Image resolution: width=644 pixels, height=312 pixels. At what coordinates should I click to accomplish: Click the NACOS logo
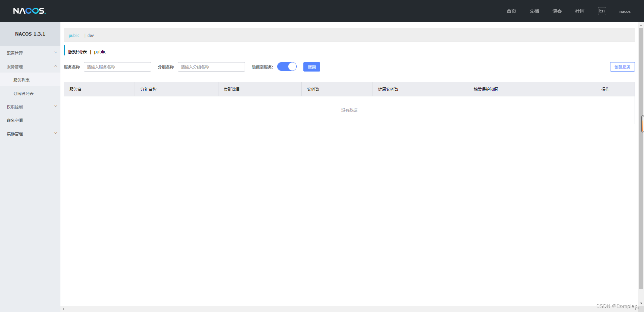[29, 10]
